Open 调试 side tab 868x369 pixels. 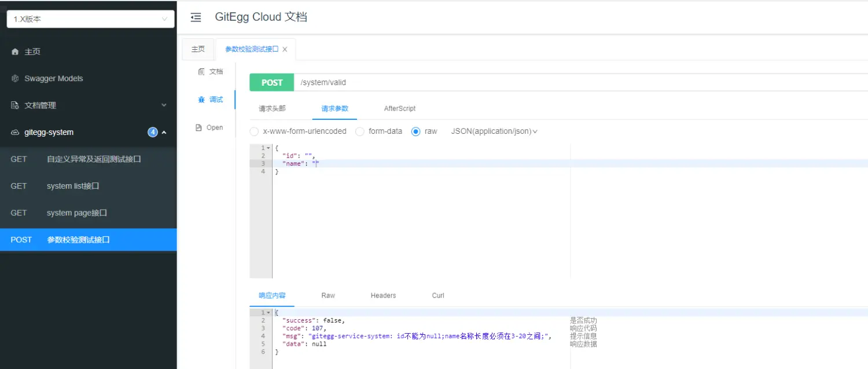[210, 100]
